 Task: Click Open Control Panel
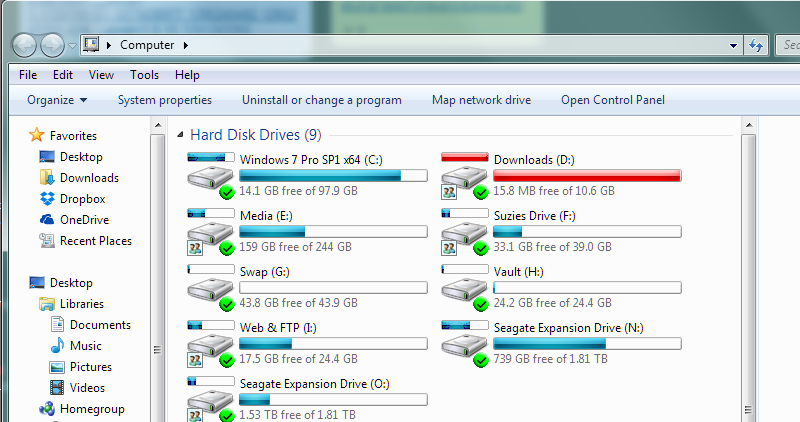click(x=613, y=100)
